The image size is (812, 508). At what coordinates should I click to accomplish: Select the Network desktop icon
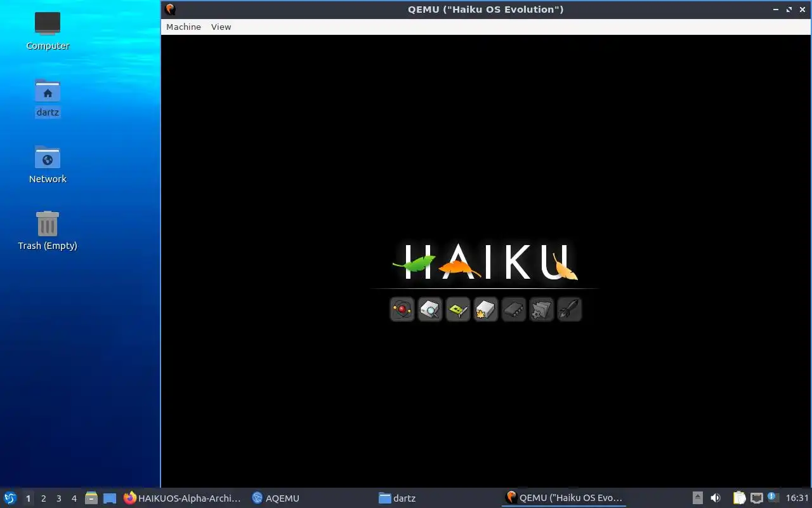(48, 164)
